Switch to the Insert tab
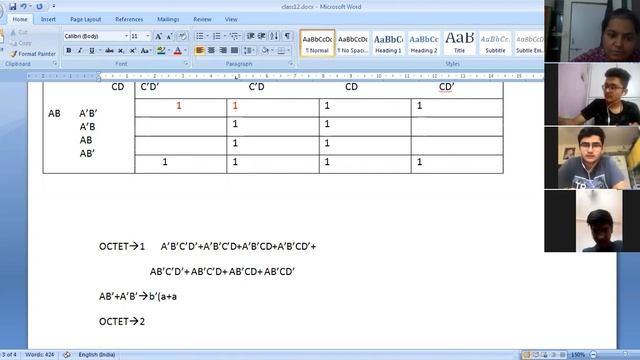 48,19
